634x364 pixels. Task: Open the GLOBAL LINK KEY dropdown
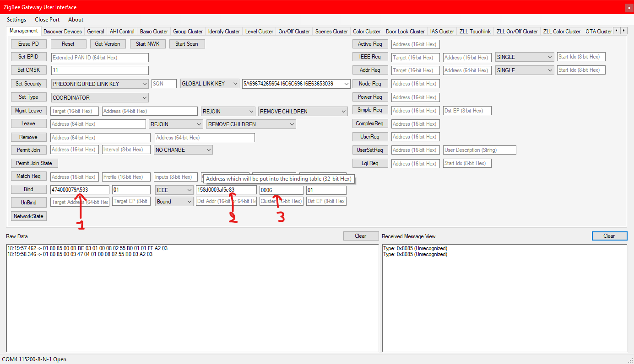tap(235, 84)
